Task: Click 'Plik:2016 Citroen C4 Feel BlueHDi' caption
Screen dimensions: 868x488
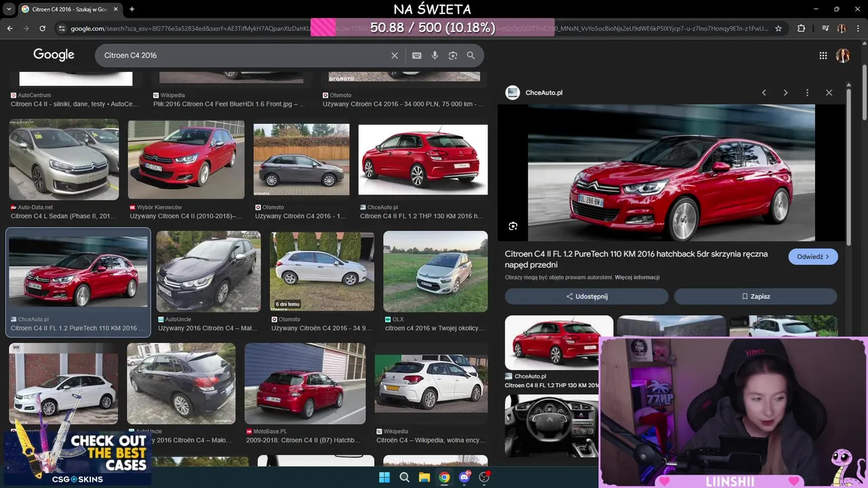Action: (x=229, y=104)
